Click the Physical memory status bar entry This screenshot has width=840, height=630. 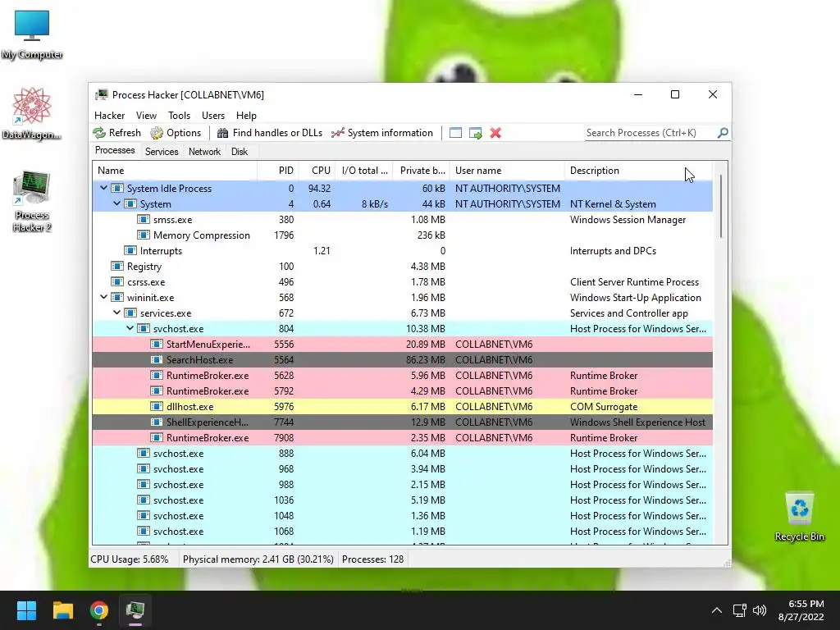[258, 559]
